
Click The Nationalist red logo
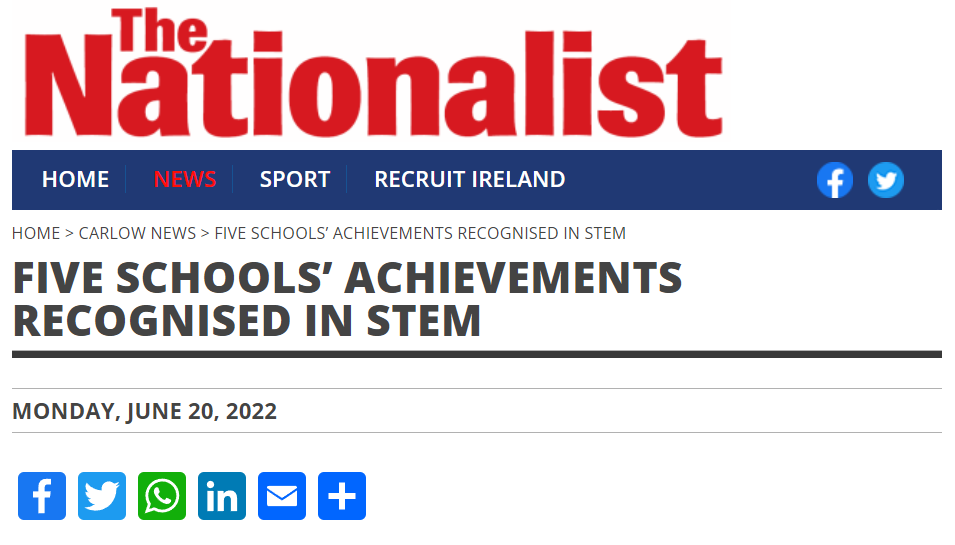pyautogui.click(x=372, y=74)
